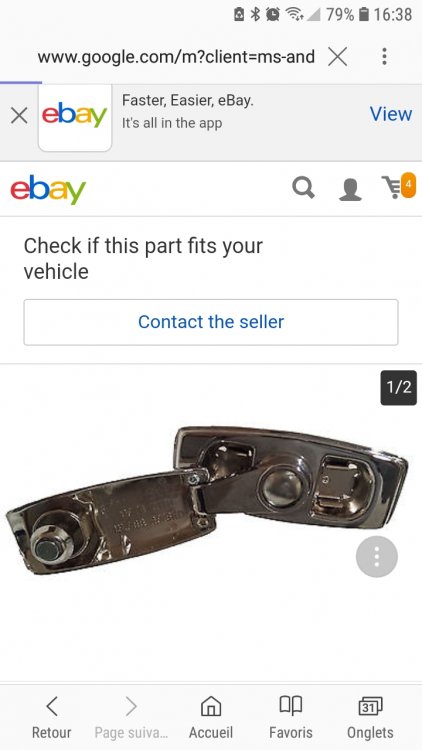Dismiss the eBay app banner
The height and width of the screenshot is (750, 422).
click(x=19, y=115)
